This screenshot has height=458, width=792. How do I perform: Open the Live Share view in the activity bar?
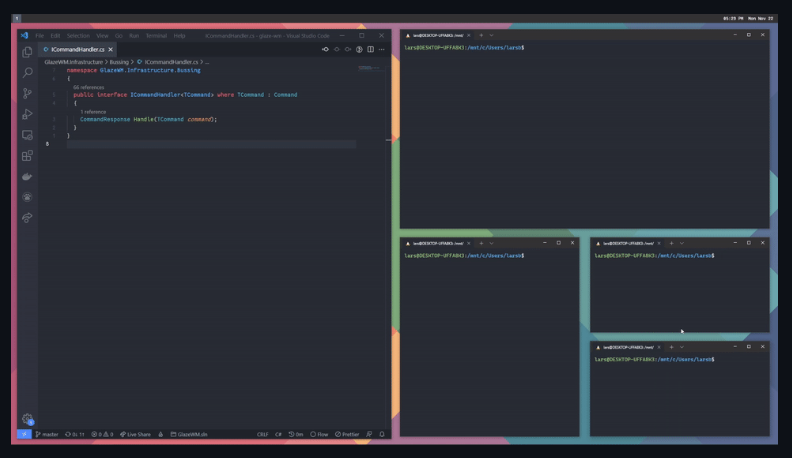[27, 218]
